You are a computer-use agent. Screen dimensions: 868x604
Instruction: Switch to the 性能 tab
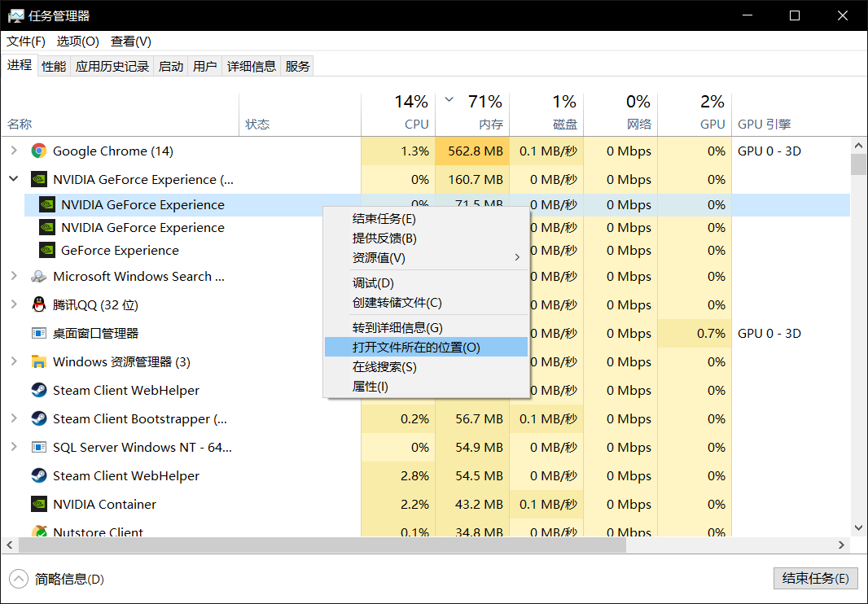(x=54, y=67)
